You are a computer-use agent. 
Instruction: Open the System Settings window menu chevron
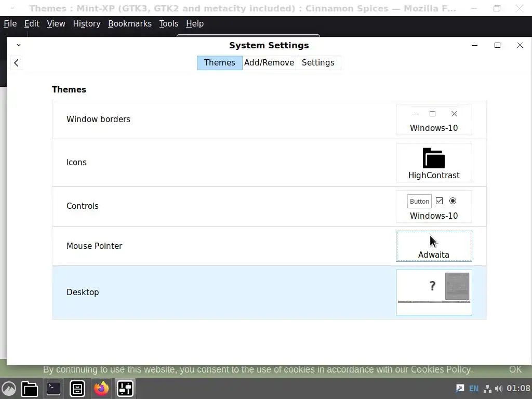coord(19,45)
